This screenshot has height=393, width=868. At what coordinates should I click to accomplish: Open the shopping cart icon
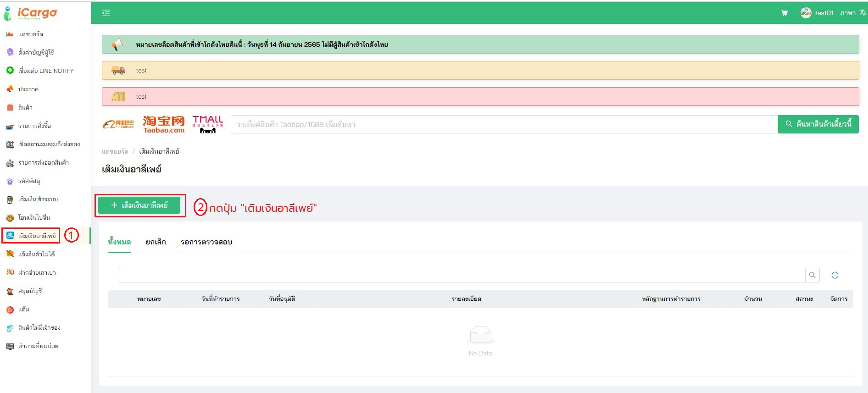pos(785,13)
